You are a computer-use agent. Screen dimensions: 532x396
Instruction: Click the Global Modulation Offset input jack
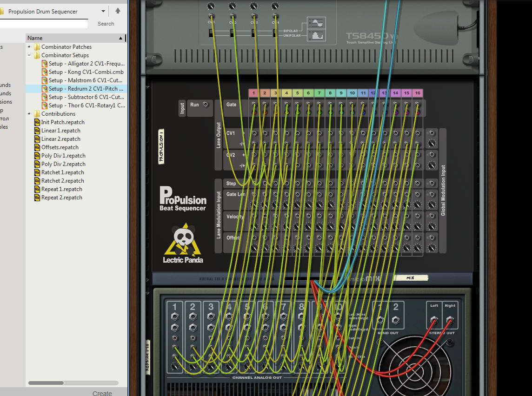[432, 238]
